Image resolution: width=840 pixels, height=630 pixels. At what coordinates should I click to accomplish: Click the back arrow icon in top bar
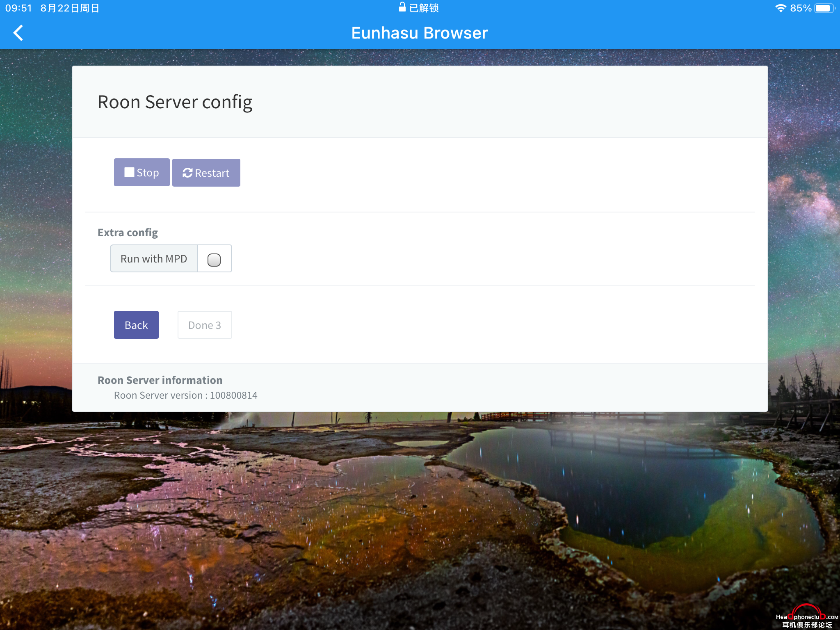coord(18,32)
